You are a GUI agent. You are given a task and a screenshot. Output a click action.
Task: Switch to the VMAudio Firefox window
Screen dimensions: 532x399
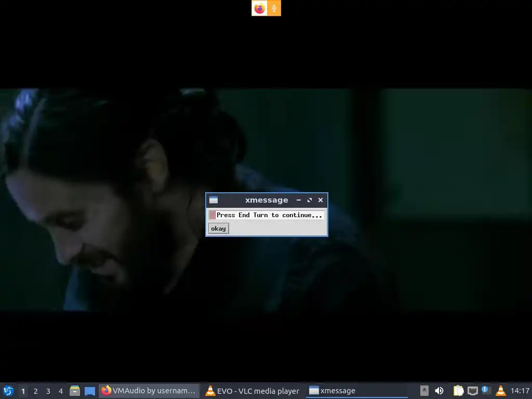point(149,391)
